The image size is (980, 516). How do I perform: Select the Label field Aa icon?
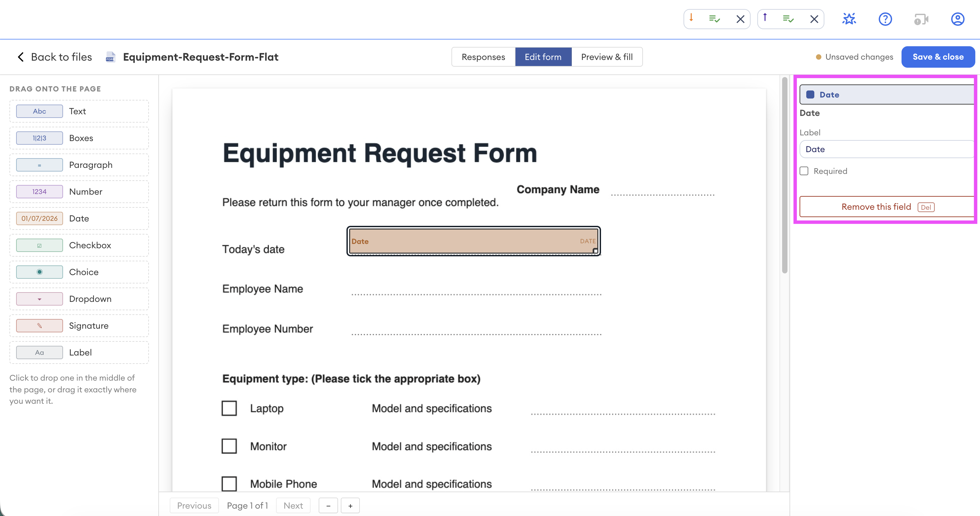tap(40, 352)
